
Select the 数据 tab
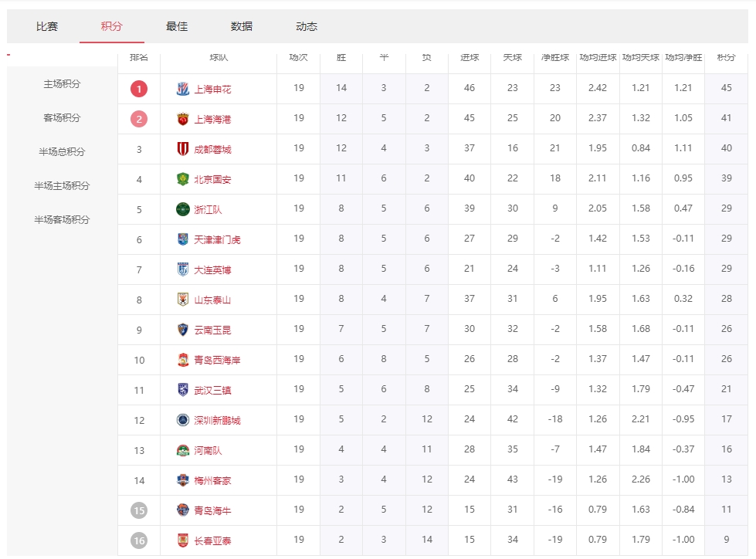[x=242, y=26]
